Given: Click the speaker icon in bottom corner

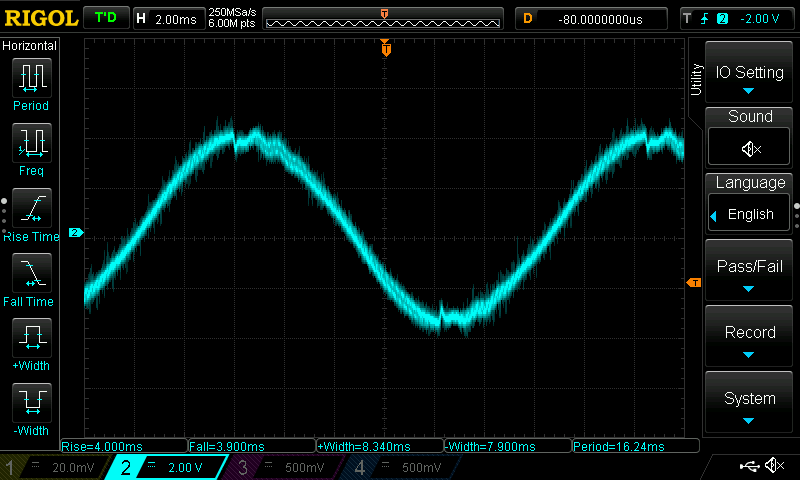Looking at the screenshot, I should tap(773, 466).
